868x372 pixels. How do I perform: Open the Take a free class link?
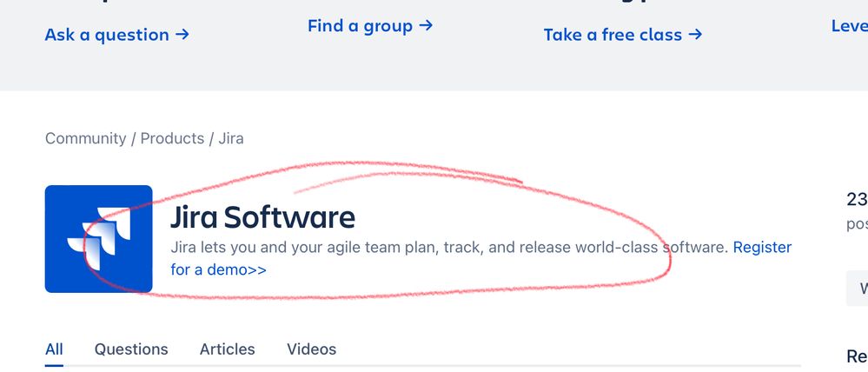click(x=623, y=35)
